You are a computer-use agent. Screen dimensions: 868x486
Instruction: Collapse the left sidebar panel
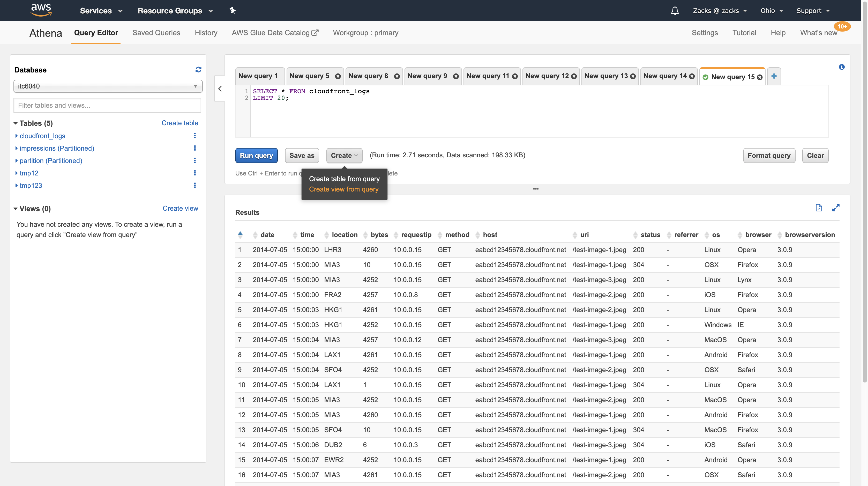pos(220,89)
